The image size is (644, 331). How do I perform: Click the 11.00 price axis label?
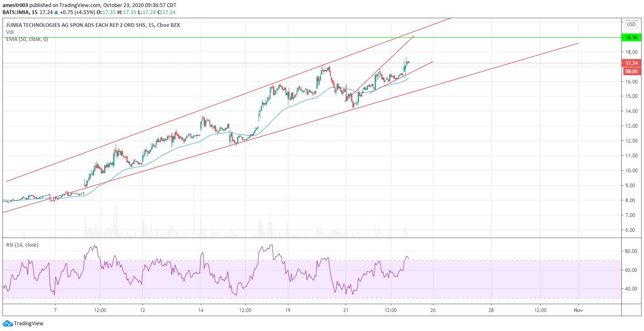tap(631, 156)
